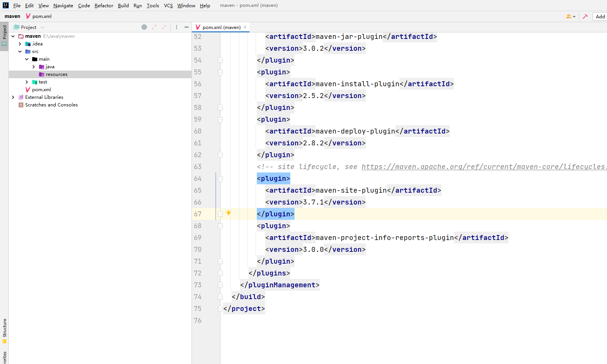Select Scratches and Consoles node
Viewport: 607px width, 364px height.
(51, 105)
